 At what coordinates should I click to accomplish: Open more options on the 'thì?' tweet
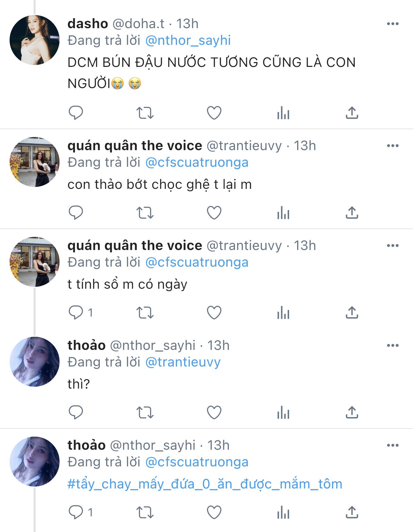point(393,345)
